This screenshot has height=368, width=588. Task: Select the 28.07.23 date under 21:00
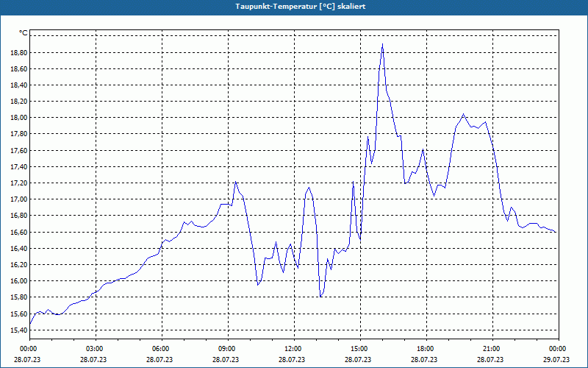click(490, 359)
